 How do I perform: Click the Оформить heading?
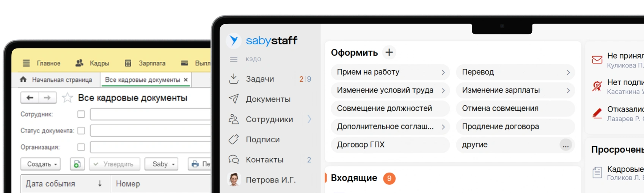coord(354,53)
